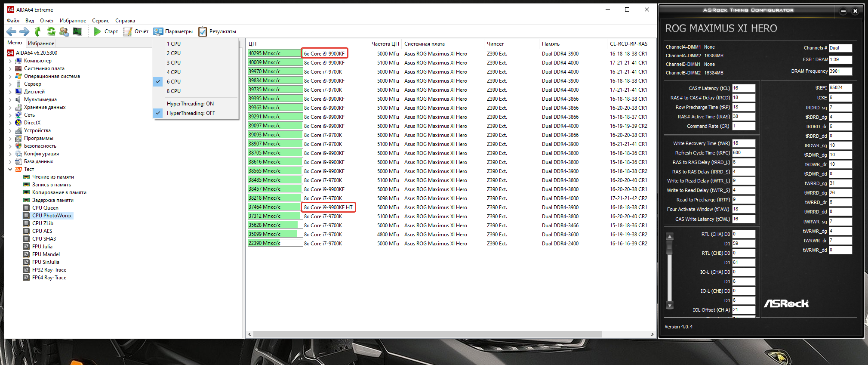Sort results by the Частота ЦП column
868x365 pixels.
pos(381,44)
